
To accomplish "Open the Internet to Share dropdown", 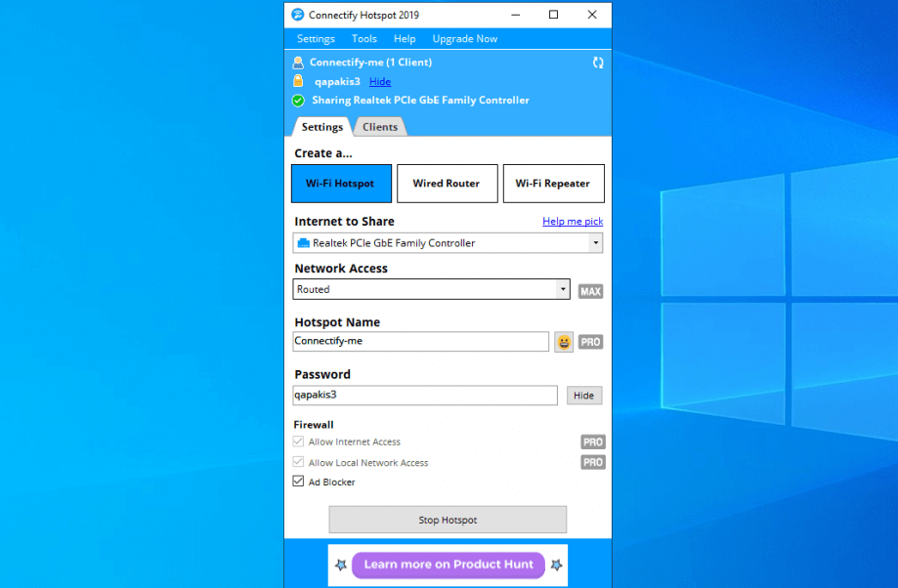I will coord(448,242).
